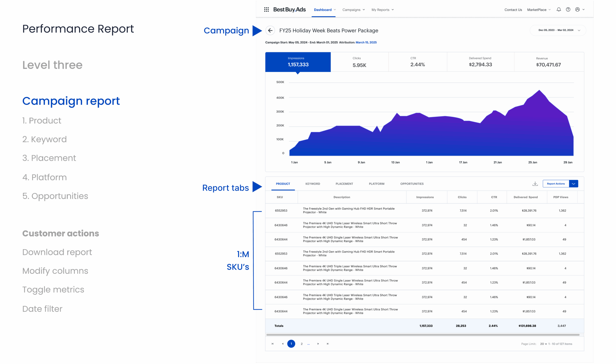
Task: Switch to the PRODUCT tab
Action: coord(283,184)
